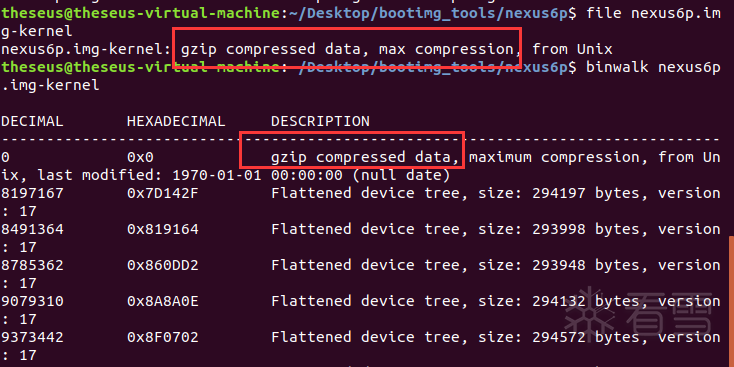
Task: Click hex offset 0x8F0702
Action: [163, 337]
